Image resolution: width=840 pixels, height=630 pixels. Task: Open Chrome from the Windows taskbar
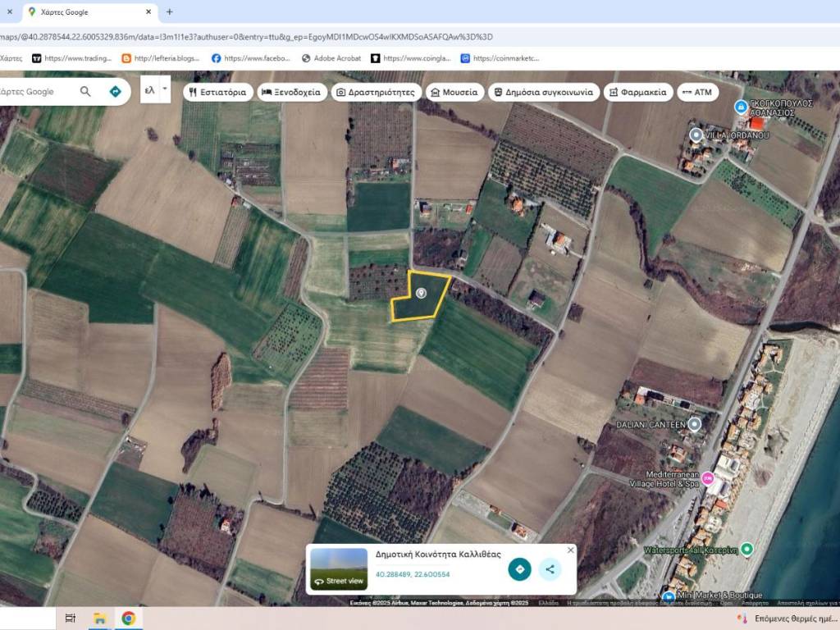click(x=128, y=618)
